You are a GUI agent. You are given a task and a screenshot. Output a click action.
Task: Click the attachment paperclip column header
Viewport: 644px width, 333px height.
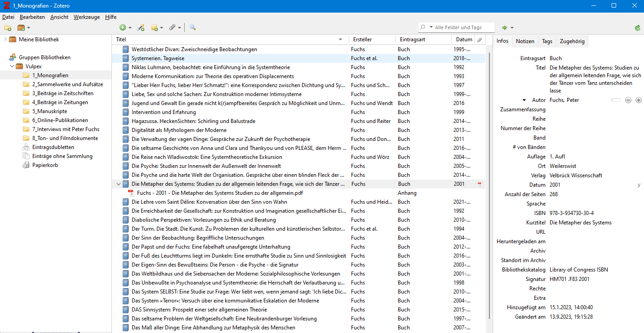pyautogui.click(x=480, y=39)
